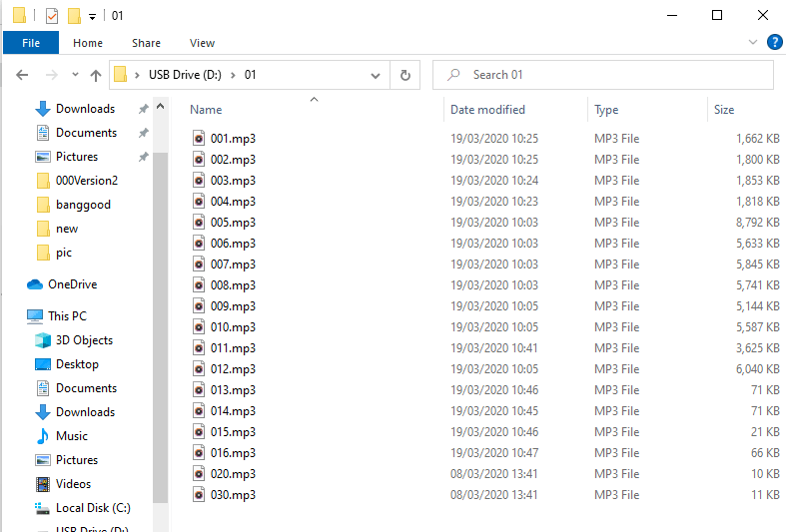Open the Help question mark icon
The height and width of the screenshot is (532, 787).
774,43
